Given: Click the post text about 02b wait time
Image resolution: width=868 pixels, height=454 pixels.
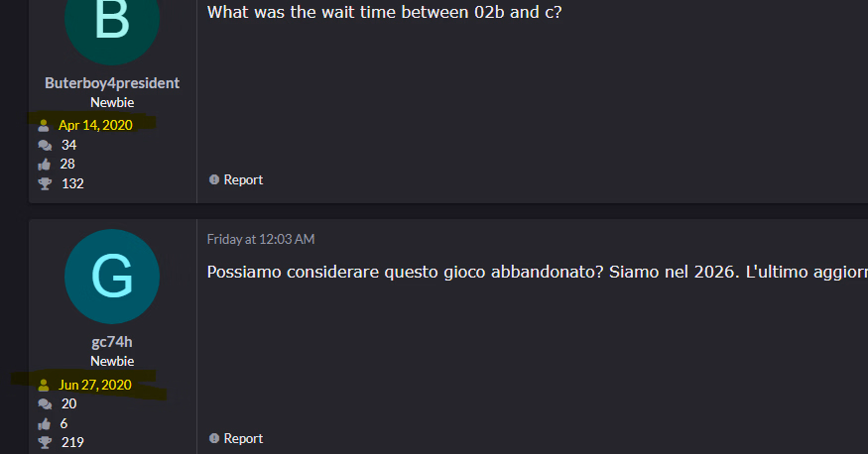Looking at the screenshot, I should click(385, 13).
